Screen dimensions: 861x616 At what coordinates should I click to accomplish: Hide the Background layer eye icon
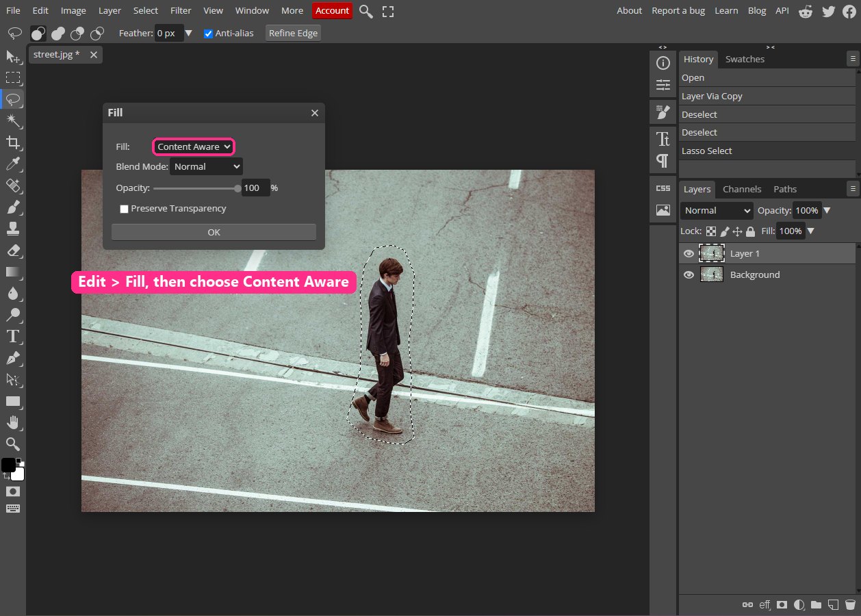(x=689, y=274)
